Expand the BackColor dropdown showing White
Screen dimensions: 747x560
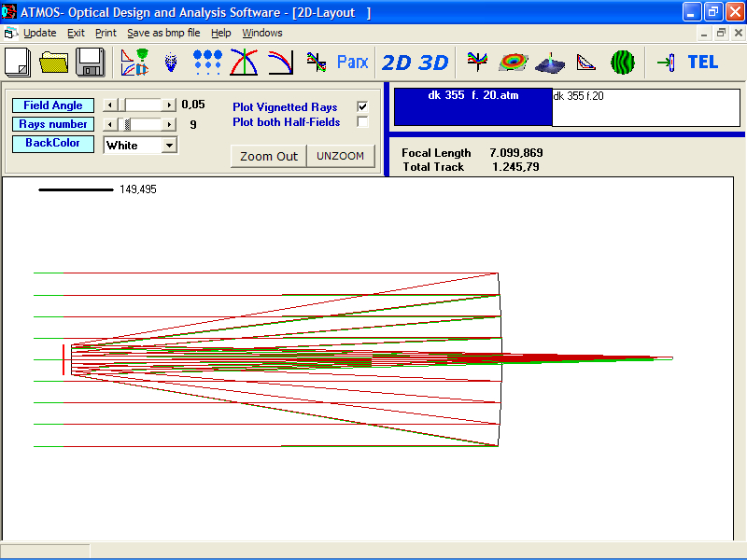pos(169,146)
